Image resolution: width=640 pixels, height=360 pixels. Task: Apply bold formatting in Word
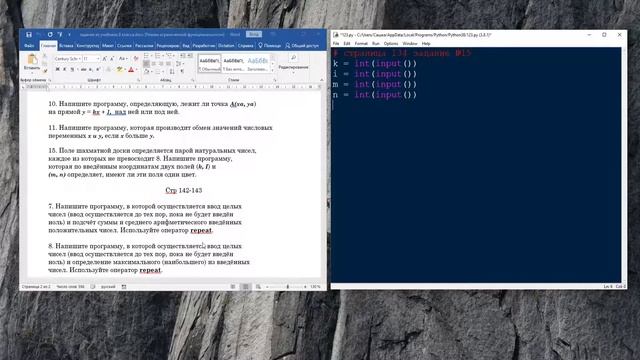[x=58, y=69]
